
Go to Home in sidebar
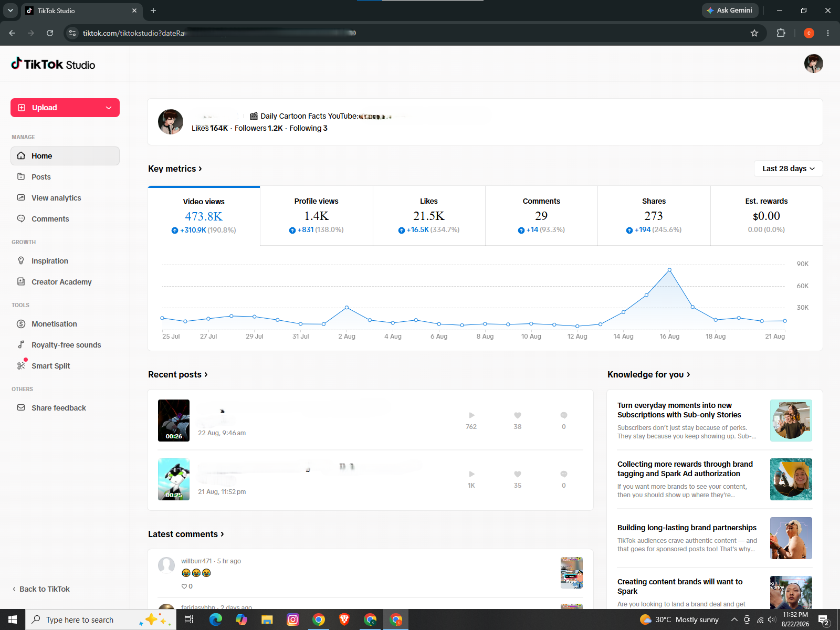[x=65, y=156]
